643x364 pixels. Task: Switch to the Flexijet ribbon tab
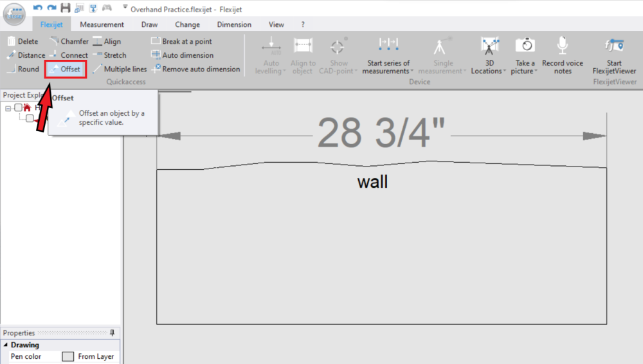51,24
